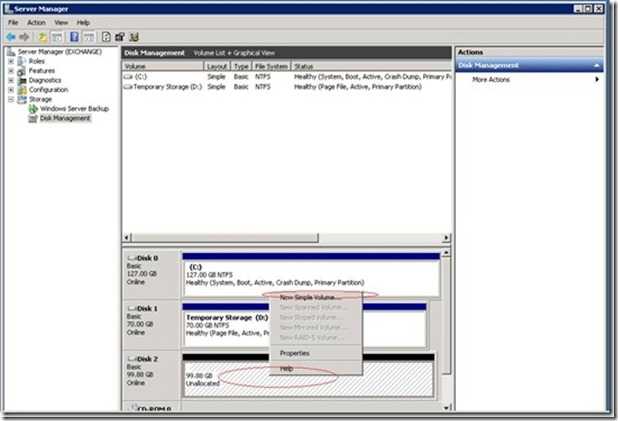Click the volume list horizontal scrollbar thumb
Viewport: 618px width, 421px height.
coord(225,238)
